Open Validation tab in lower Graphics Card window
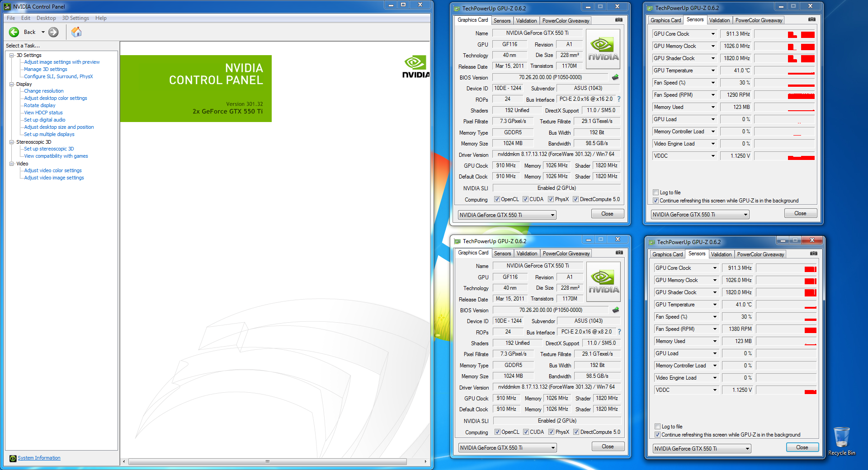 (x=527, y=254)
